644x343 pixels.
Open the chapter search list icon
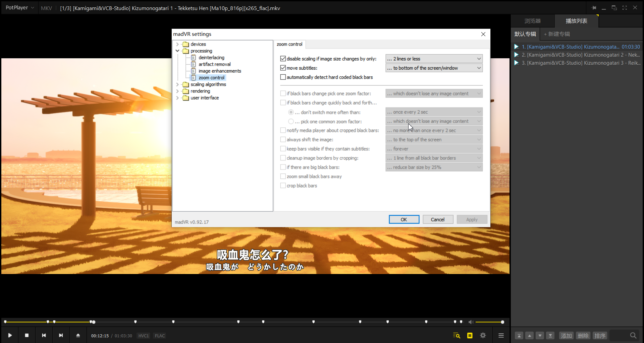pos(457,335)
